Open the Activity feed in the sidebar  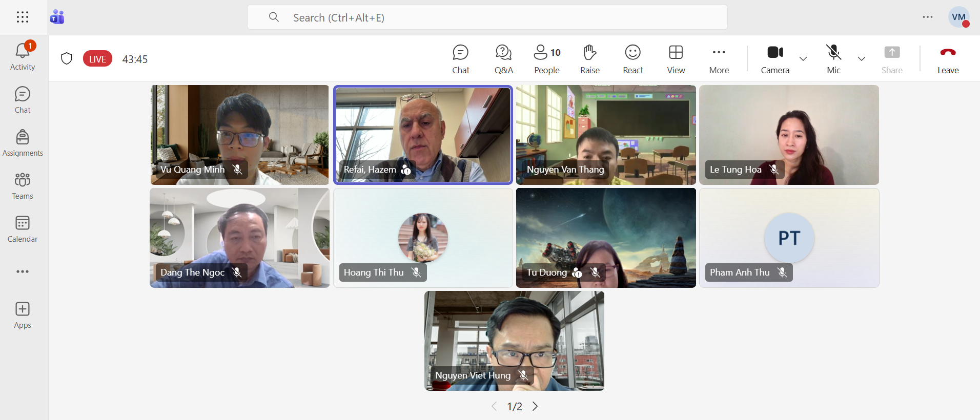23,56
